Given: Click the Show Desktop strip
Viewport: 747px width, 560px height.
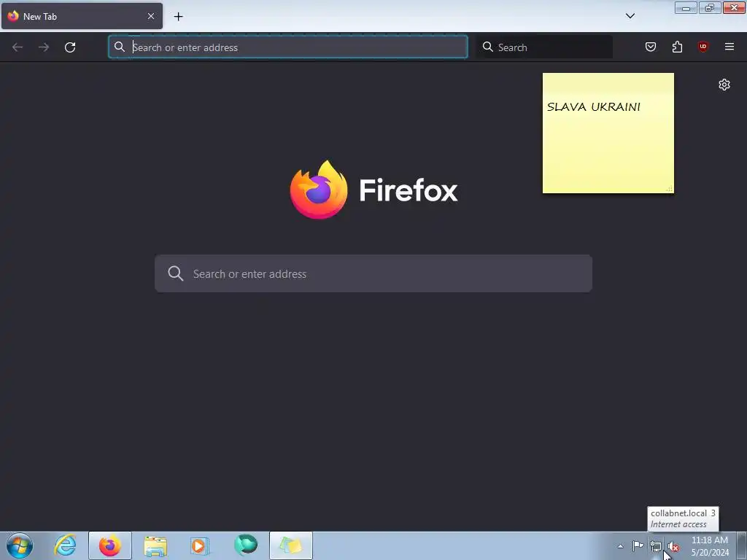Looking at the screenshot, I should 741,545.
